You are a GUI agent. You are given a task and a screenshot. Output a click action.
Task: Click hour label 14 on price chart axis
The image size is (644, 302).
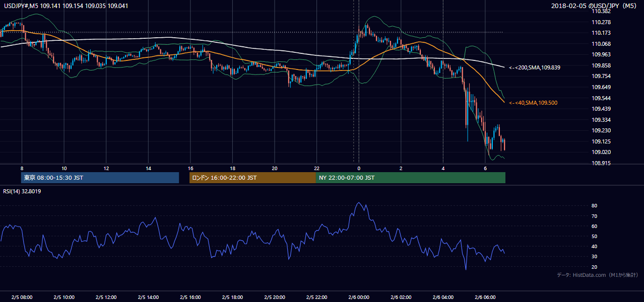coord(148,168)
